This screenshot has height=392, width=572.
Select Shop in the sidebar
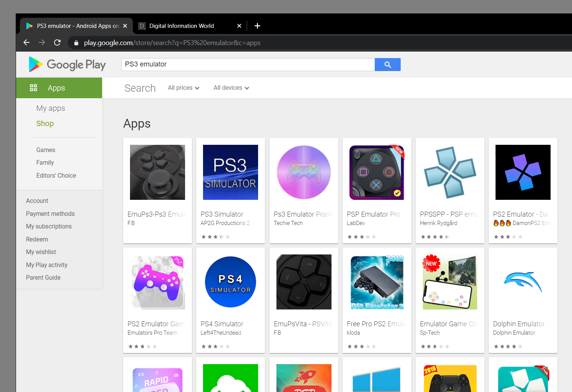click(45, 123)
